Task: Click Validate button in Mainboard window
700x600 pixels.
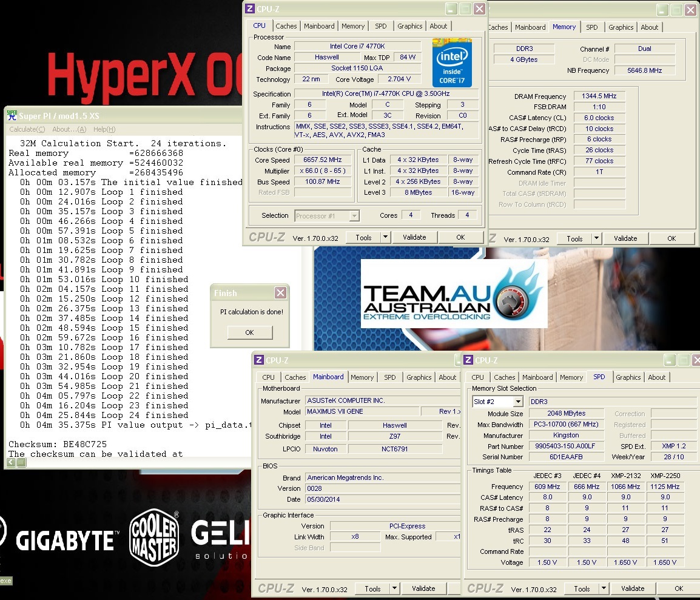Action: click(x=423, y=588)
